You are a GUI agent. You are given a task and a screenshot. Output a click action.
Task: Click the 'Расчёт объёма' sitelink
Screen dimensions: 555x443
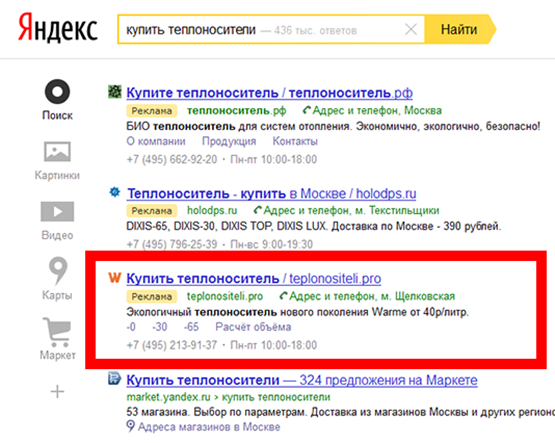(253, 327)
